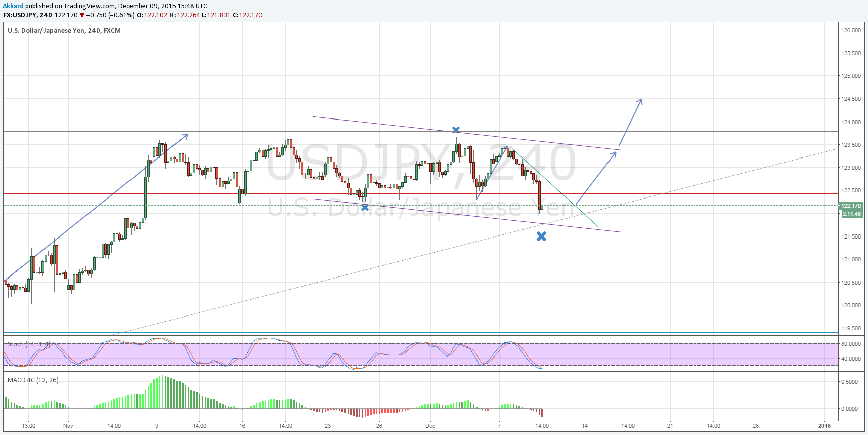Select the blue X marker near the 122.000 low
868x435 pixels.
pyautogui.click(x=365, y=207)
